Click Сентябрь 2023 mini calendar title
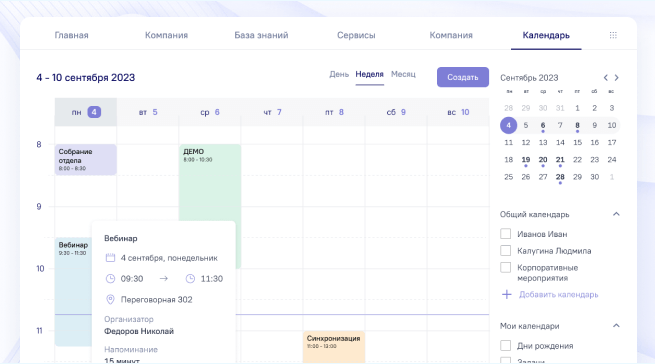Screen dimensions: 655x364 click(x=529, y=78)
